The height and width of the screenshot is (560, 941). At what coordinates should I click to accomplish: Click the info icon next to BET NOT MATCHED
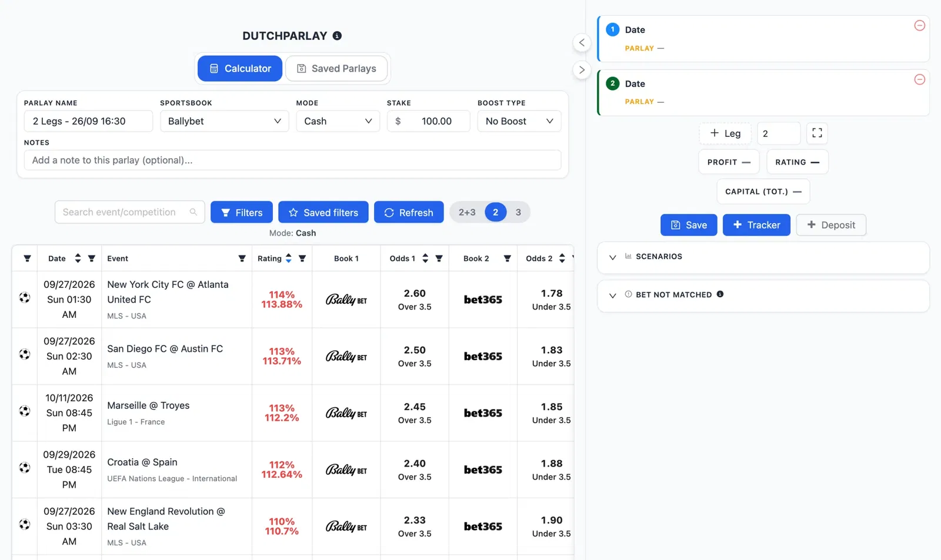[720, 294]
